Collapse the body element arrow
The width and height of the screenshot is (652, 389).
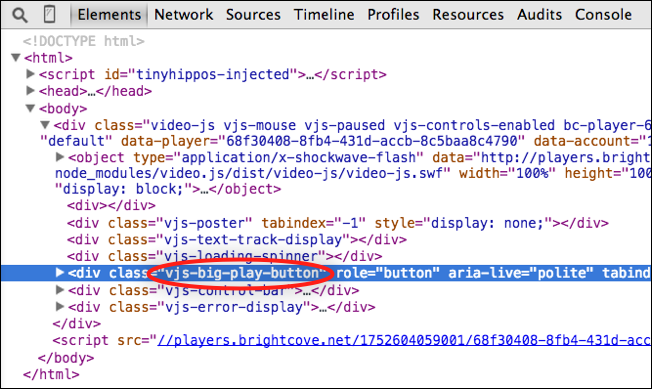coord(30,108)
